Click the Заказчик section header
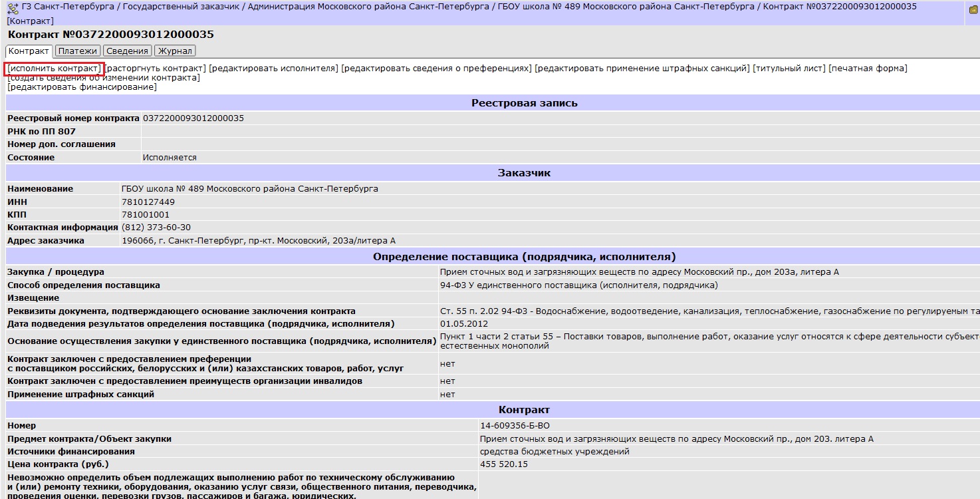The width and height of the screenshot is (980, 499). pos(525,173)
